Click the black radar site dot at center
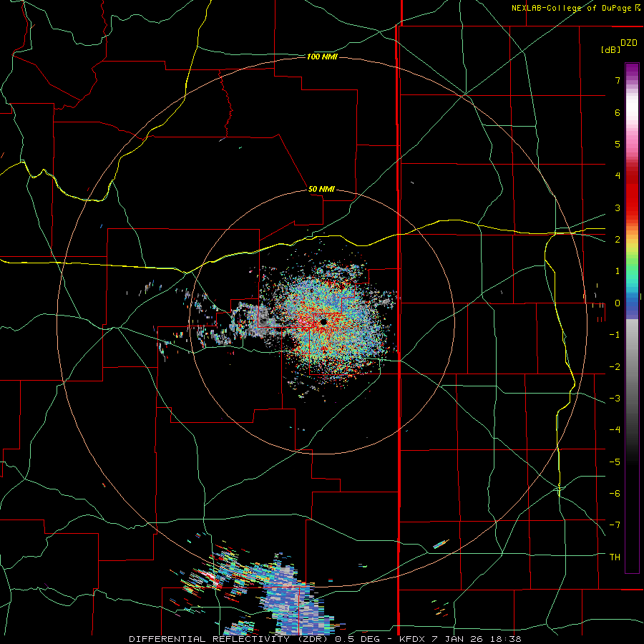 click(x=323, y=321)
